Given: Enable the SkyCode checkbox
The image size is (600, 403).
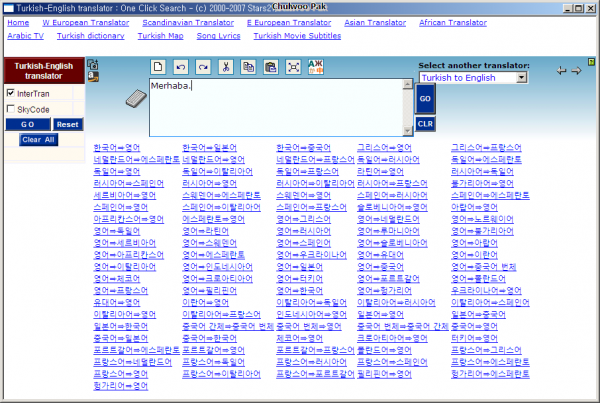Looking at the screenshot, I should click(x=11, y=109).
